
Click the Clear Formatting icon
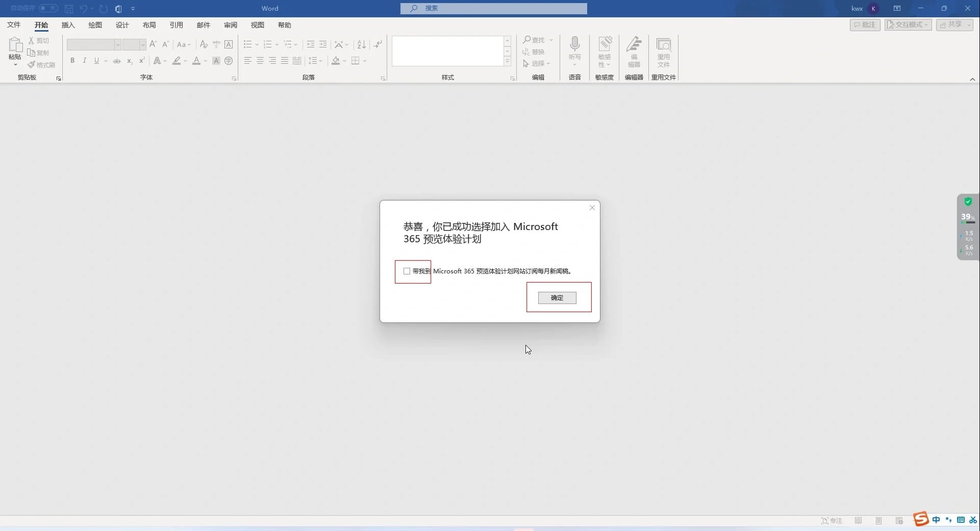tap(204, 44)
